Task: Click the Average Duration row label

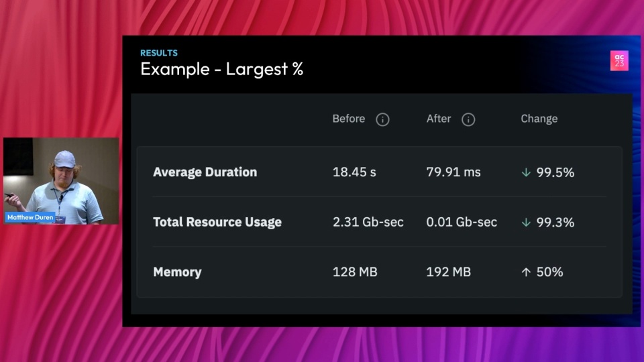Action: point(205,172)
